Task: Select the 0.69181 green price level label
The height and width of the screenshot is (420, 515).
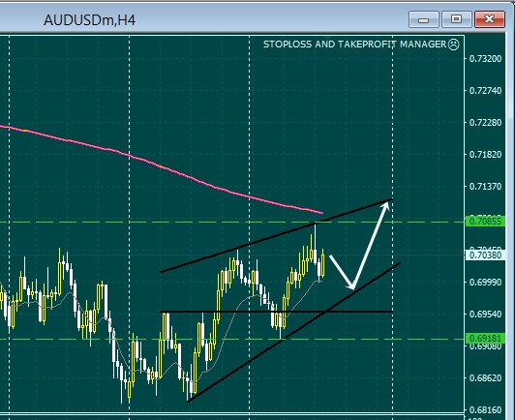Action: (485, 339)
